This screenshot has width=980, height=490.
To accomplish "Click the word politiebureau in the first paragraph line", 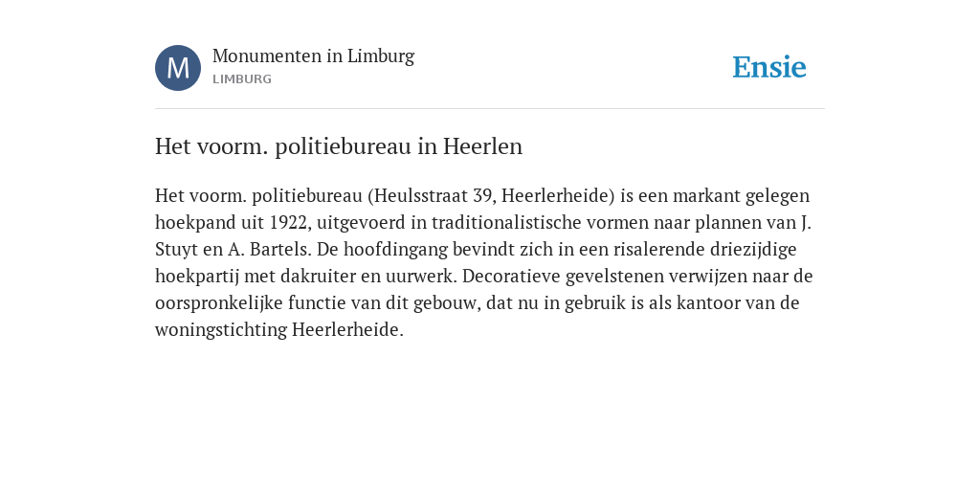I will [x=307, y=195].
